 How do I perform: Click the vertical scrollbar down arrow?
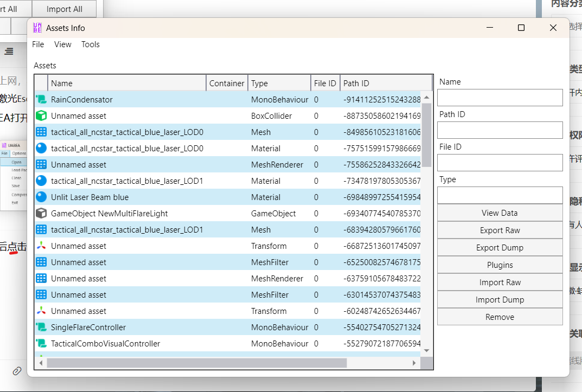(427, 351)
